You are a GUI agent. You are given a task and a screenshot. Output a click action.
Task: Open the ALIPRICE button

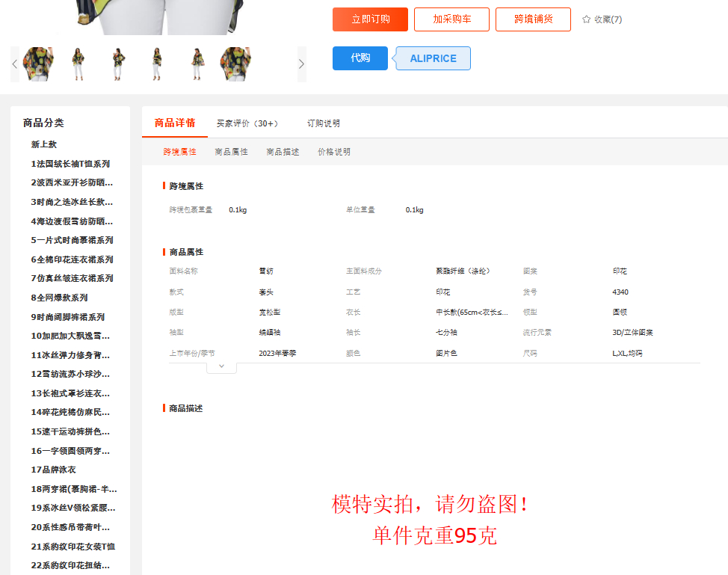click(x=433, y=58)
